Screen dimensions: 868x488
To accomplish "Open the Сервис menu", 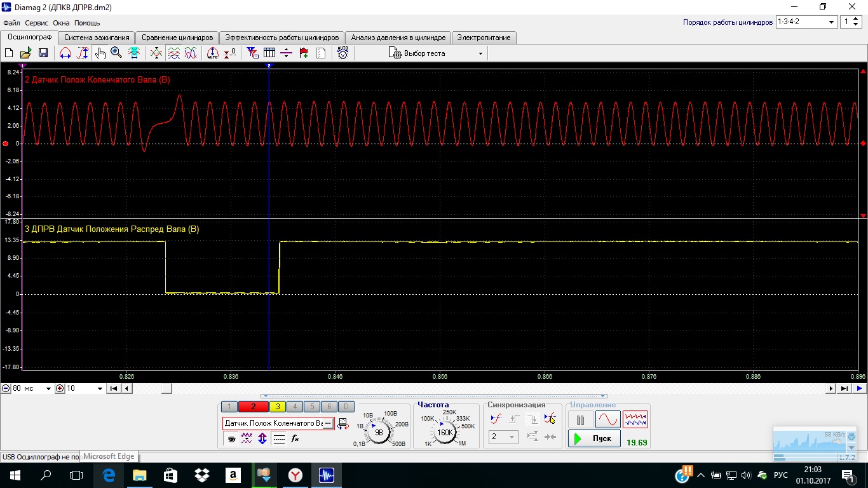I will click(37, 23).
